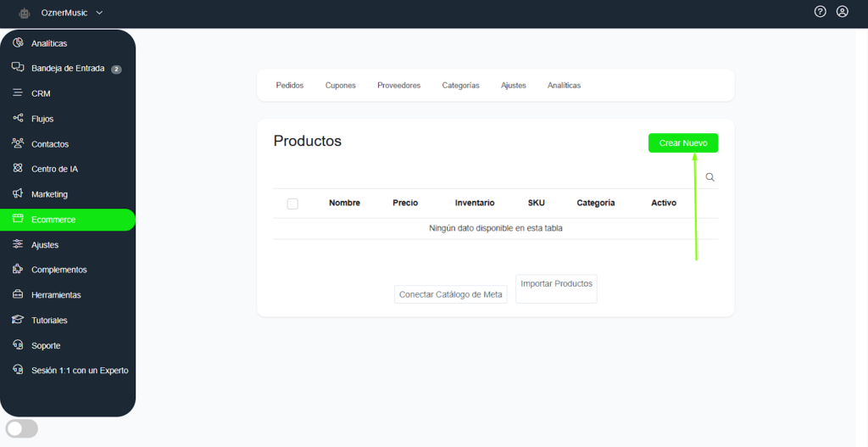Open the Cupones tab
This screenshot has height=447, width=868.
tap(340, 86)
